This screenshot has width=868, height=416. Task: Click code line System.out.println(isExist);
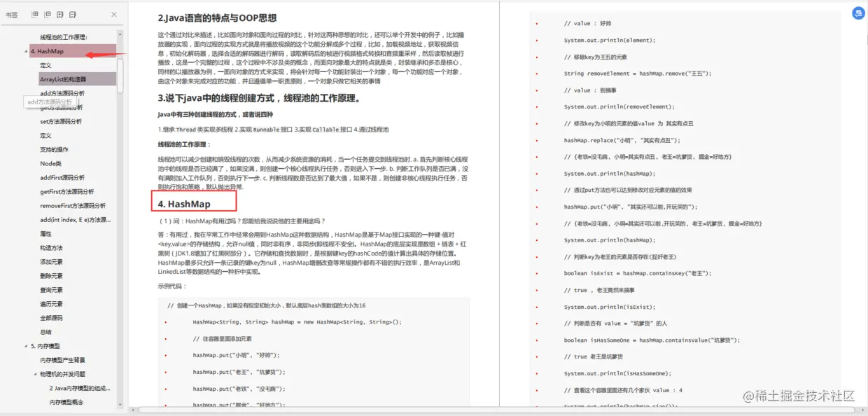pos(610,307)
